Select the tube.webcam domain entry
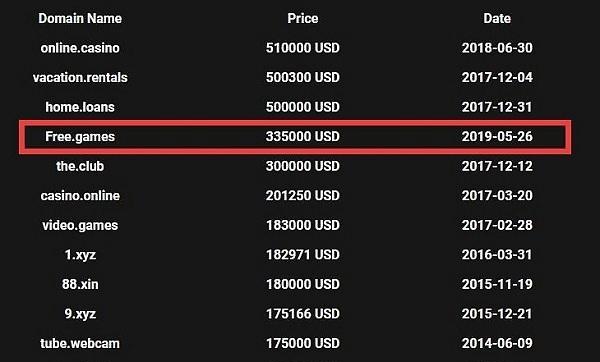 (80, 343)
